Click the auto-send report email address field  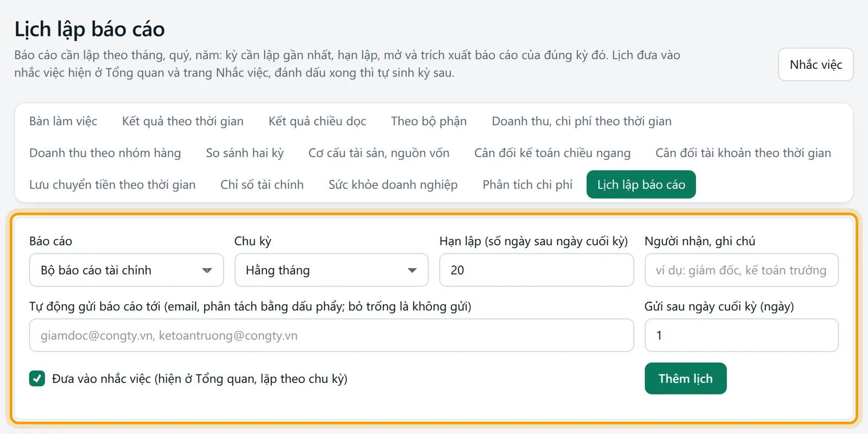[331, 335]
